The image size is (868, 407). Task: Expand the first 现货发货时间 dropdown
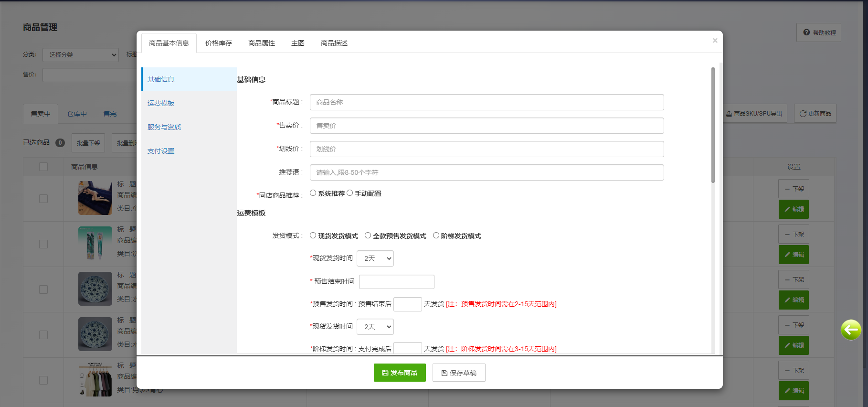point(375,258)
